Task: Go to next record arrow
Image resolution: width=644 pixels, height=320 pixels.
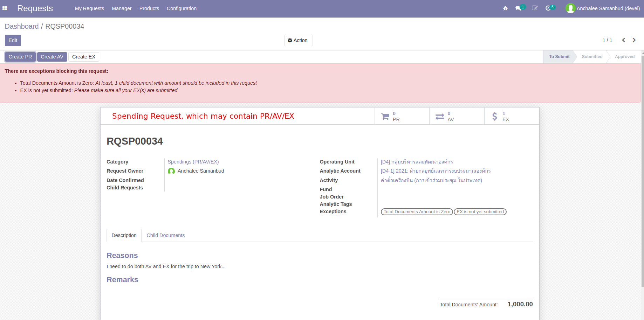Action: point(634,40)
